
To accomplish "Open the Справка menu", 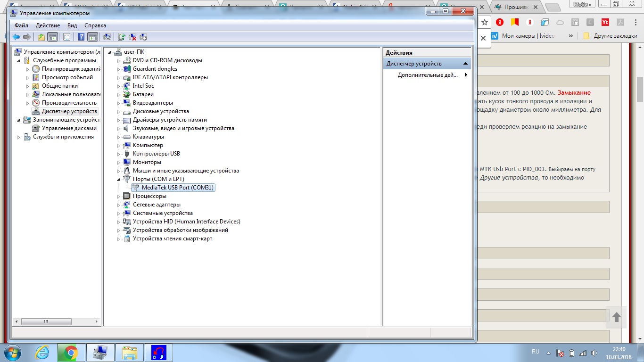I will [95, 25].
